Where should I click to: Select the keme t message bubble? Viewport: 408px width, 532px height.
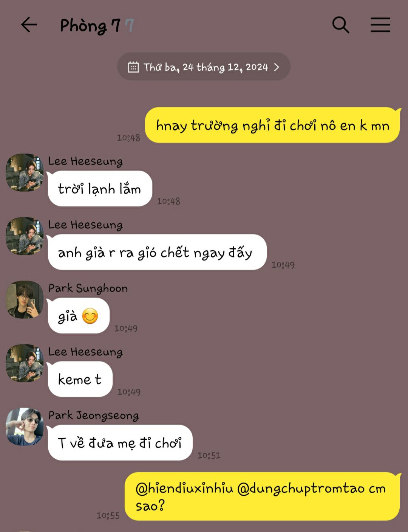click(x=80, y=379)
